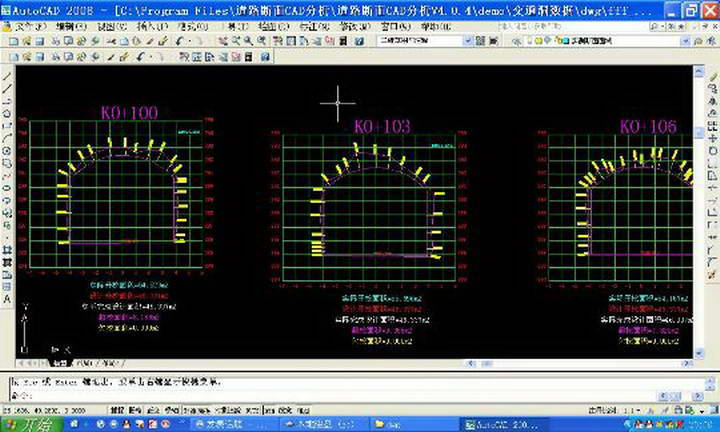
Task: Click the Help icon in second toolbar row
Action: coord(265,57)
